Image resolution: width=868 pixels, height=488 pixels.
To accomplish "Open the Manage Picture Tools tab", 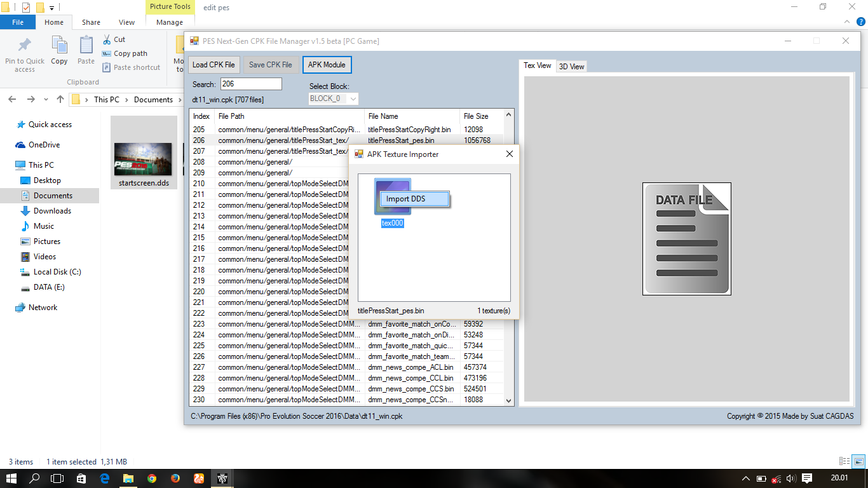I will 170,22.
